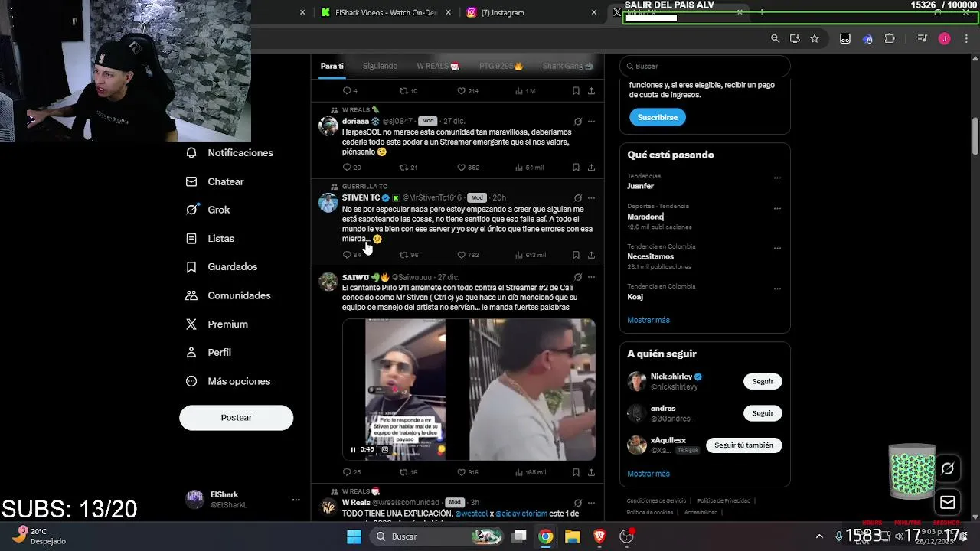980x551 pixels.
Task: Bookmark STIVEN TC's post
Action: click(x=576, y=255)
